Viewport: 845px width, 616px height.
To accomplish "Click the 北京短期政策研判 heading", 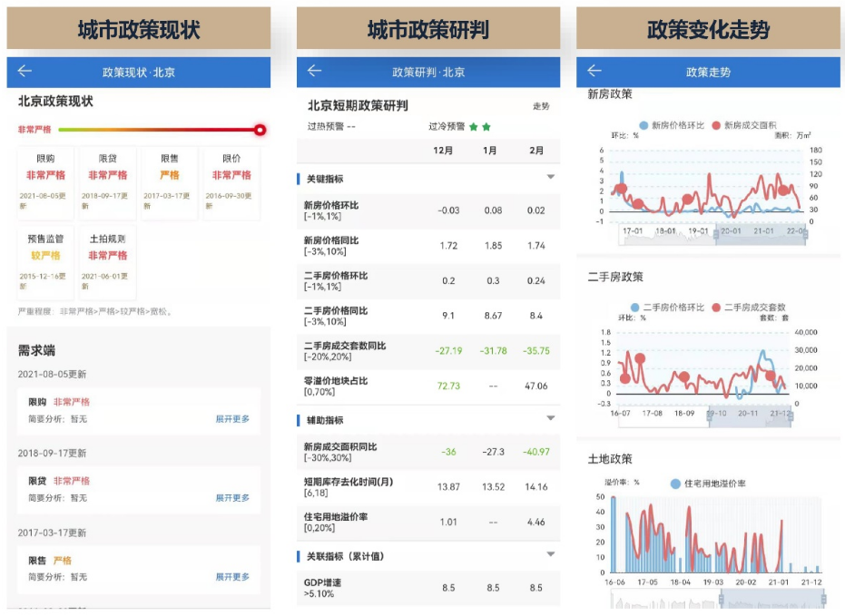I will point(358,105).
